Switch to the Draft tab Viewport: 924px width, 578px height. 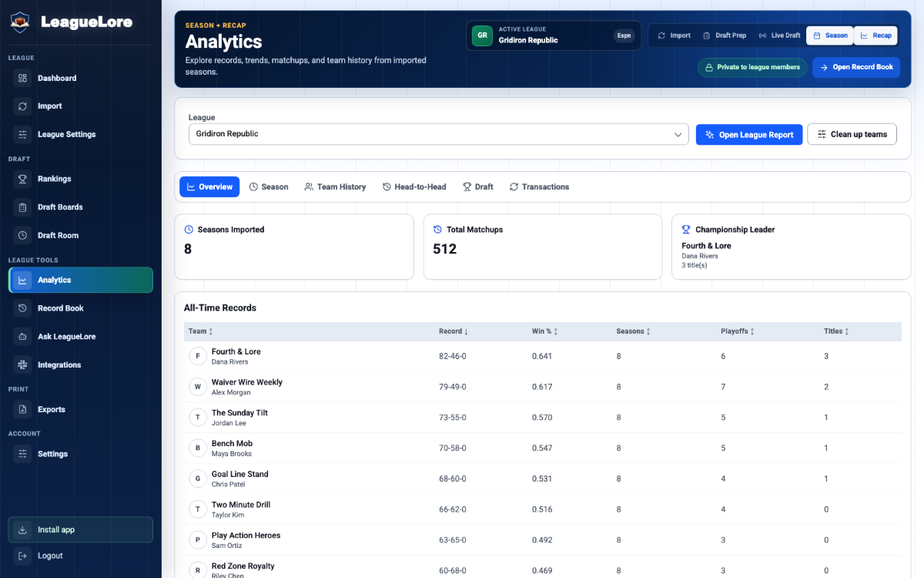point(477,187)
